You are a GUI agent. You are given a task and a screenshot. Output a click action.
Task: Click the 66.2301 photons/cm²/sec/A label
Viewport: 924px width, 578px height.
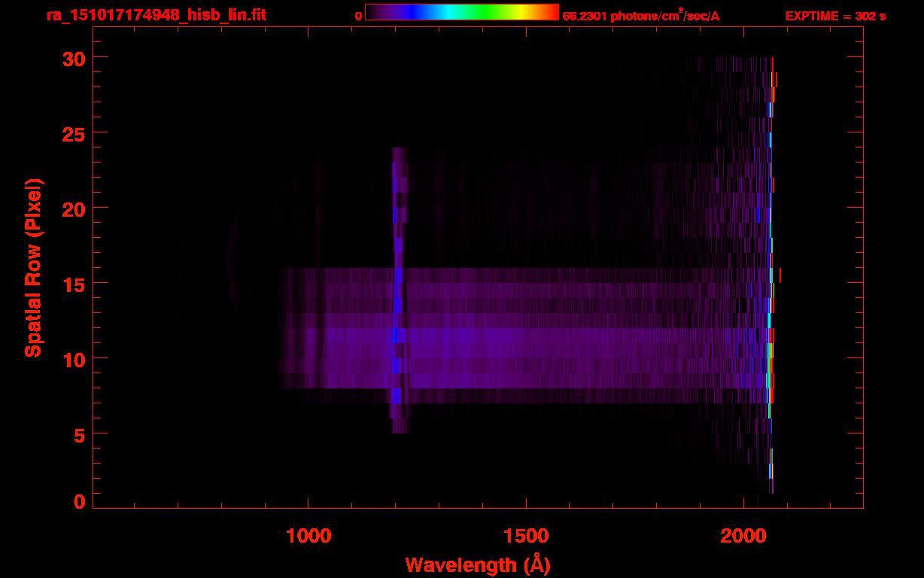pyautogui.click(x=641, y=16)
